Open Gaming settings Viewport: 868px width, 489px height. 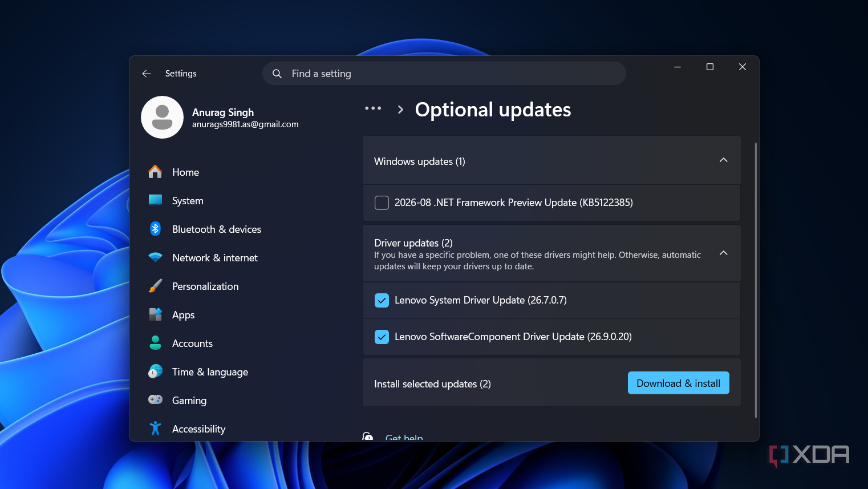coord(189,401)
